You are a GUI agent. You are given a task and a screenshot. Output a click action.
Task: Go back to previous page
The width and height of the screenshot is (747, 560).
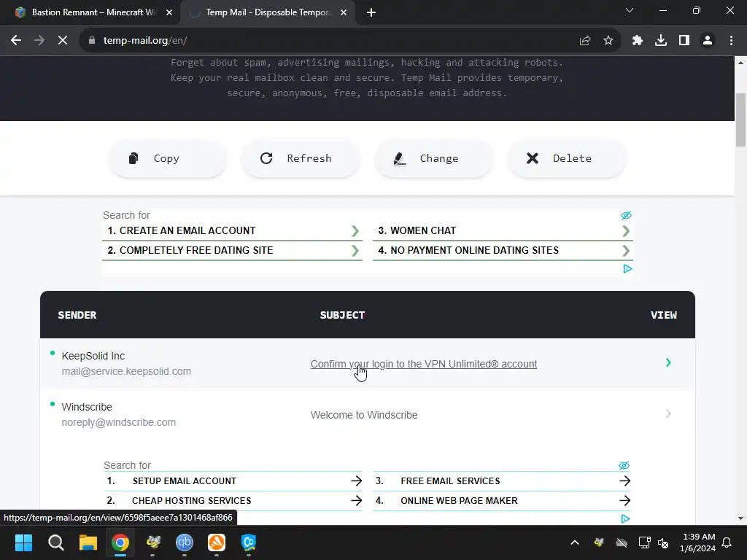click(x=16, y=41)
